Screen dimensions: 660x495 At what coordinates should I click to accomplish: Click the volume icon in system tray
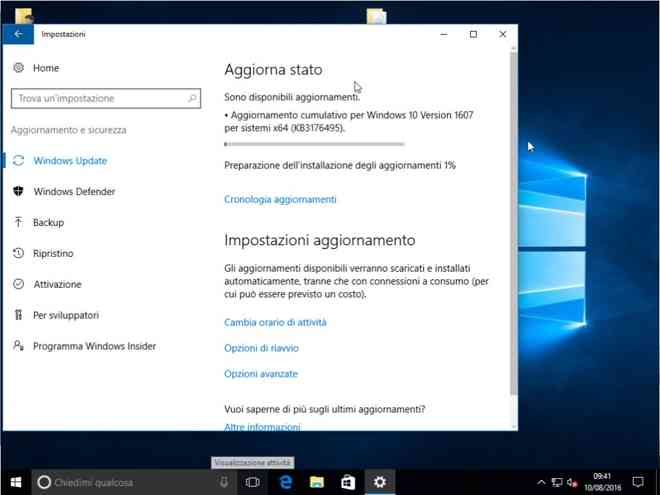click(572, 482)
